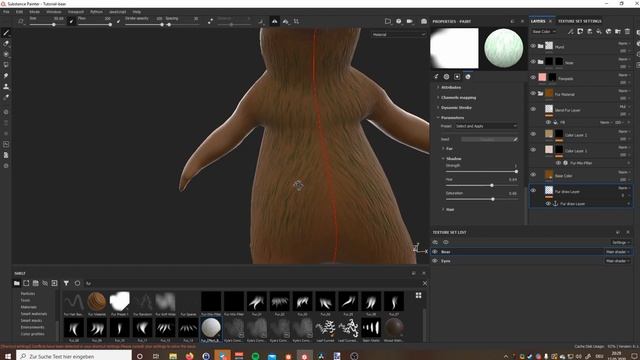
Task: Adjust the Shadow Hue slider
Action: point(482,186)
